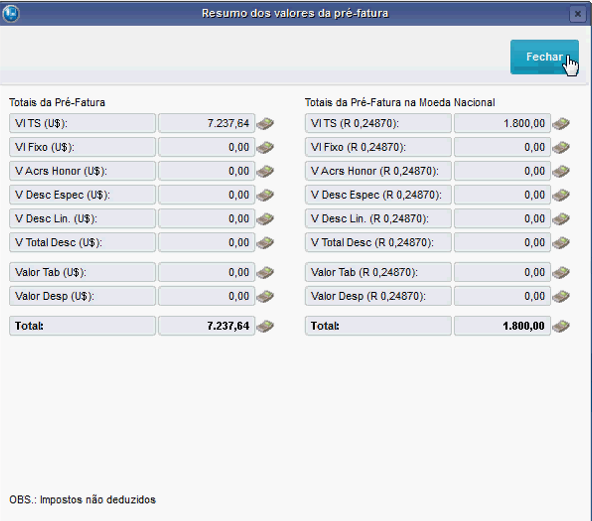592x521 pixels.
Task: Click the 'Vl Fixo (R 0,24870):' label
Action: tap(378, 147)
